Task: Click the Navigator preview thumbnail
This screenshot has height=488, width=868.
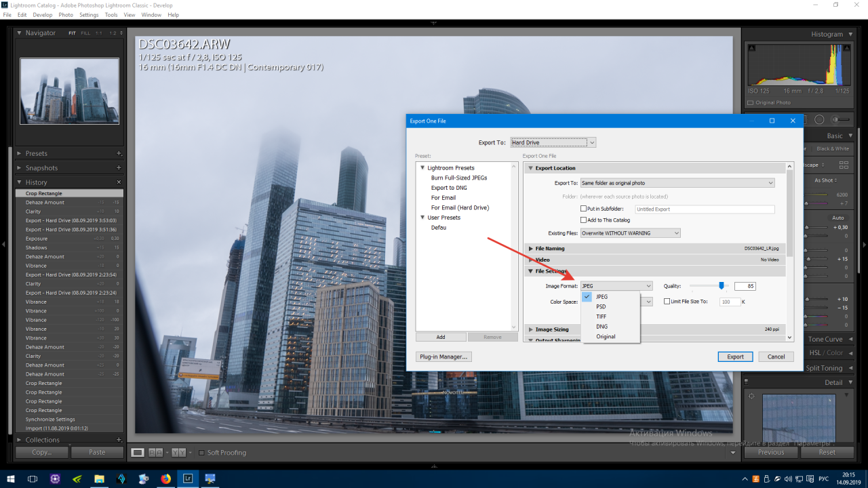Action: click(x=69, y=91)
